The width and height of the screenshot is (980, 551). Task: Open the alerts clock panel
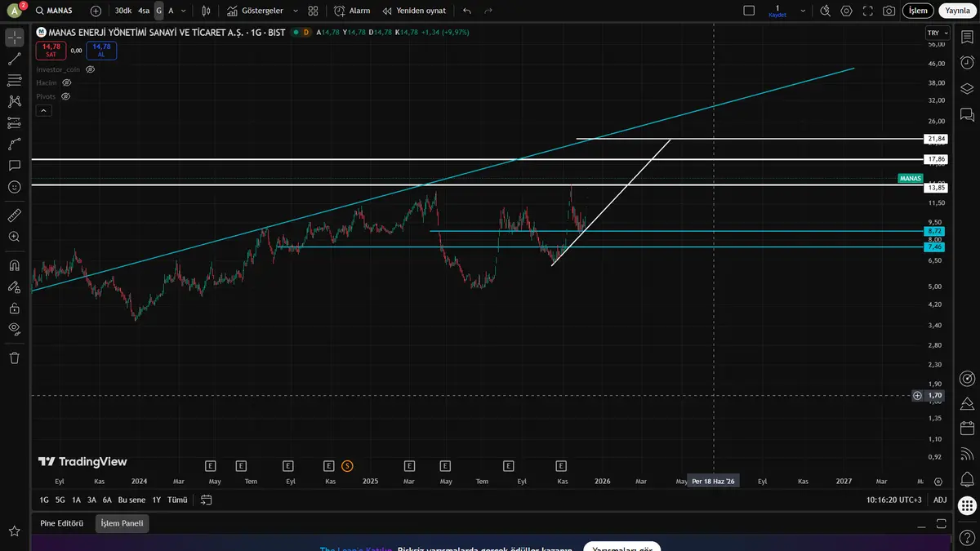pyautogui.click(x=967, y=63)
